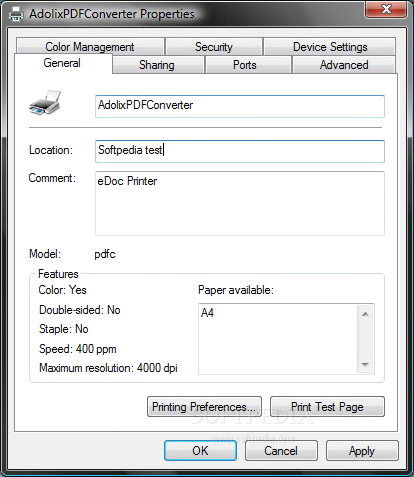The height and width of the screenshot is (477, 414).
Task: Click the Paper available label
Action: point(236,290)
